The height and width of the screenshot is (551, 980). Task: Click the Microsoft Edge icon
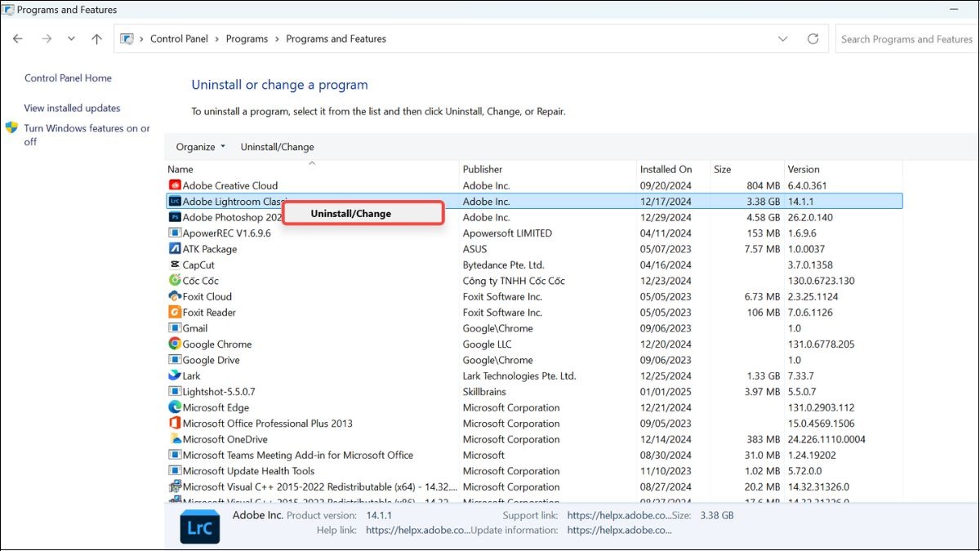[175, 407]
